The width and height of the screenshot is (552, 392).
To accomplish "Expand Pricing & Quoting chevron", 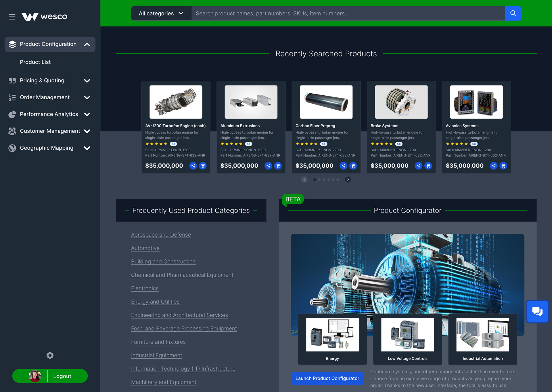I will click(87, 81).
